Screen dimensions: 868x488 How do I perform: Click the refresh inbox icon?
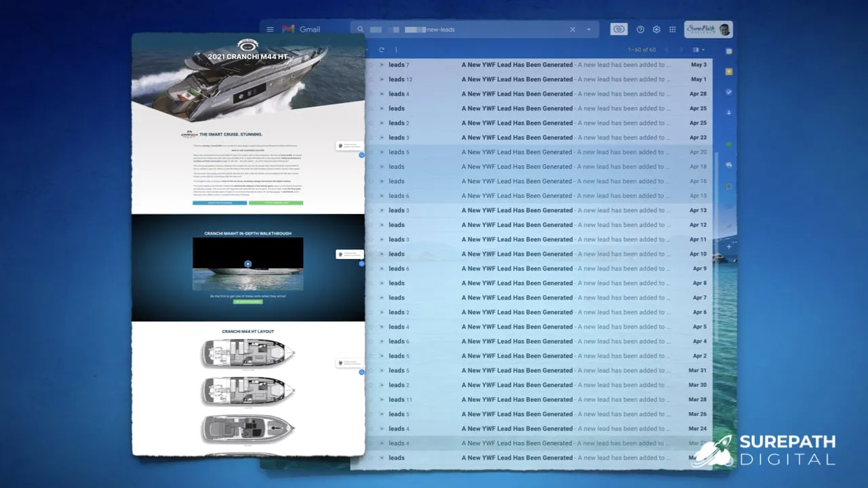382,49
